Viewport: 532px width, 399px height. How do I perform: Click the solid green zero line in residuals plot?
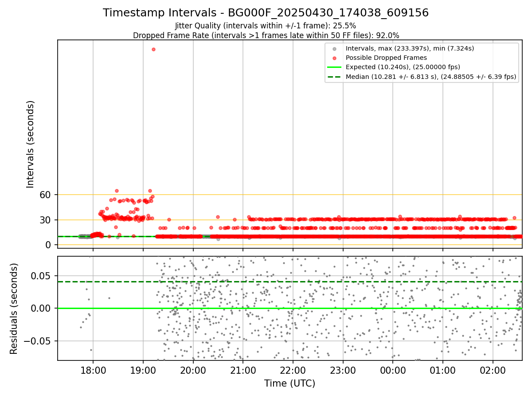[289, 308]
